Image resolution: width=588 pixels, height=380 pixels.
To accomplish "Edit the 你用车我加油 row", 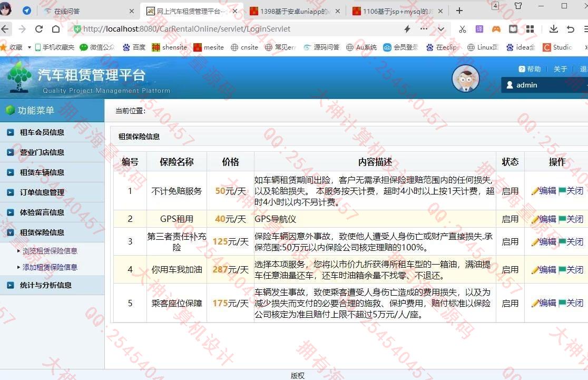I will [x=544, y=270].
